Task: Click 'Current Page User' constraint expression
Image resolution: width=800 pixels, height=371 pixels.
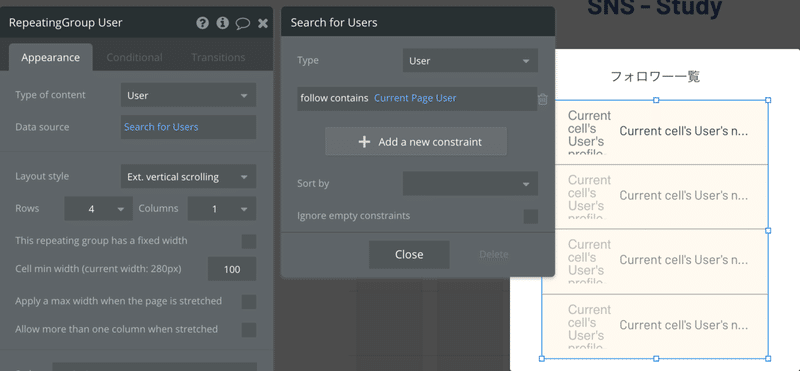Action: point(415,98)
